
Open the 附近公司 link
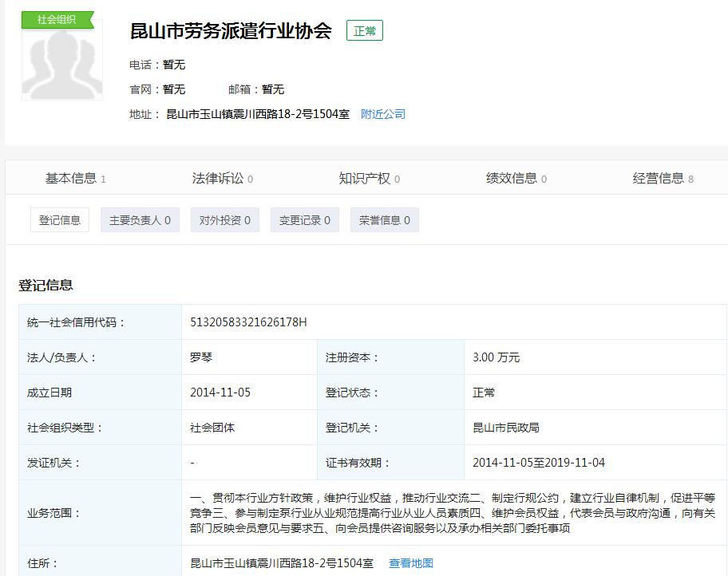pyautogui.click(x=383, y=114)
